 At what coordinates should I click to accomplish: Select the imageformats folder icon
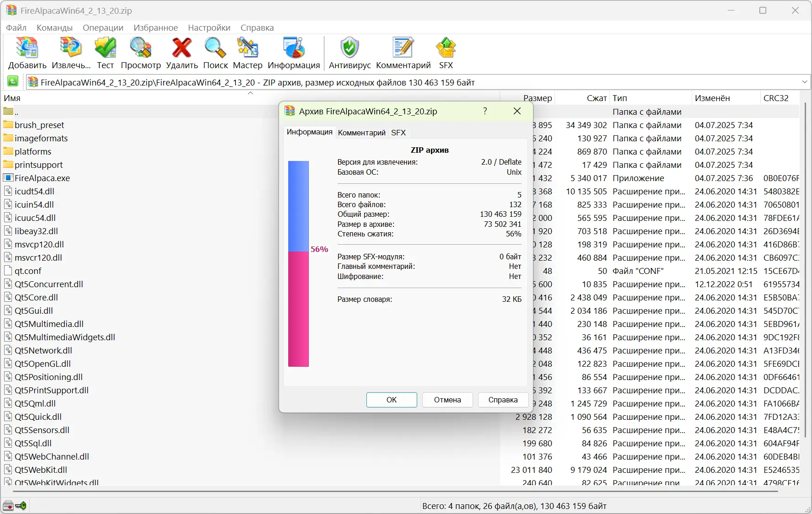coord(8,138)
